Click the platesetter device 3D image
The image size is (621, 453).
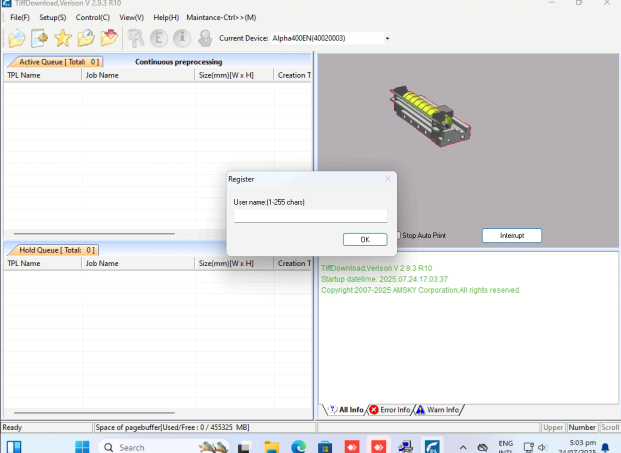pos(431,116)
